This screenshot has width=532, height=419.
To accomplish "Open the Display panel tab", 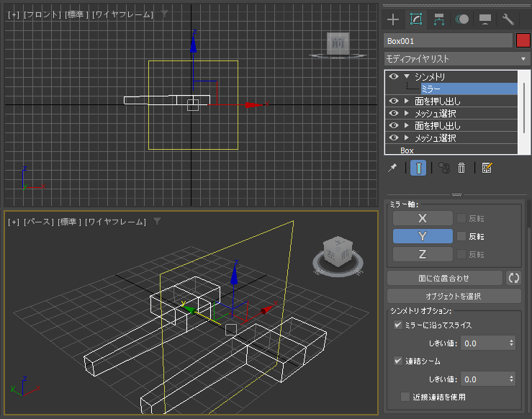I will [485, 19].
